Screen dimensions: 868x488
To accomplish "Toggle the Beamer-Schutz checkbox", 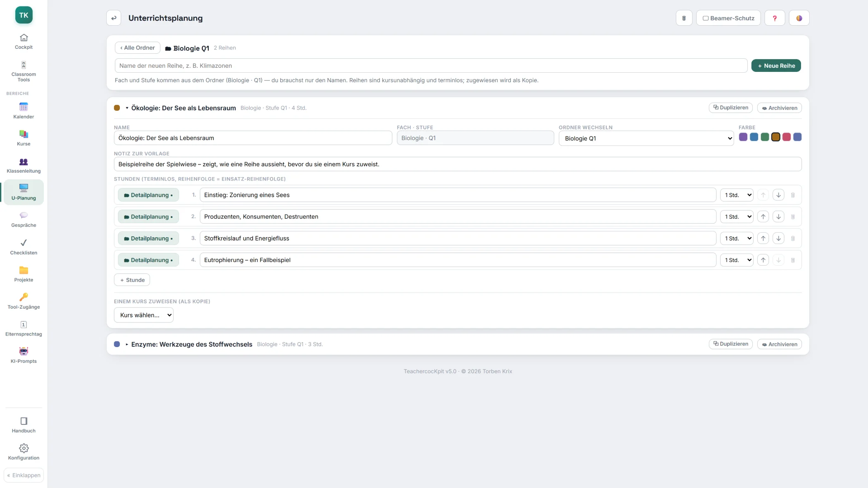I will tap(706, 18).
